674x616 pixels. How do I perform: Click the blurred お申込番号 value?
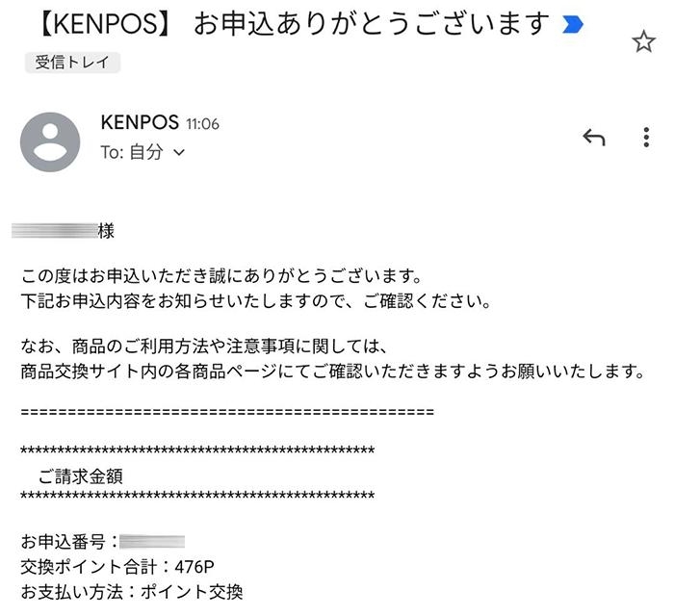(x=152, y=542)
